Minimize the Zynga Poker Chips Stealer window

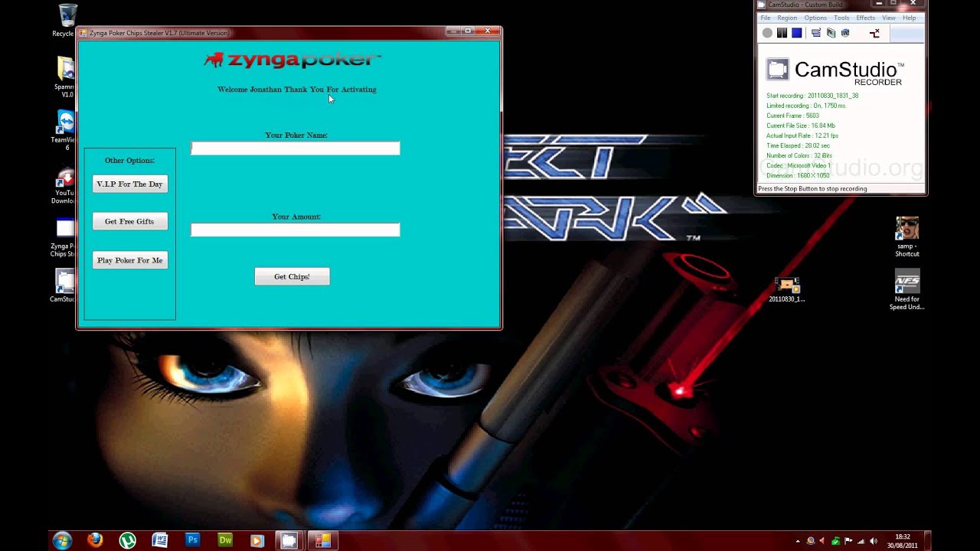452,31
